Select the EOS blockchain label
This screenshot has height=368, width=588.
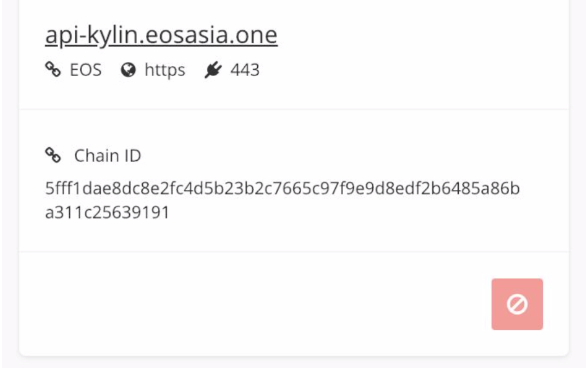(85, 70)
